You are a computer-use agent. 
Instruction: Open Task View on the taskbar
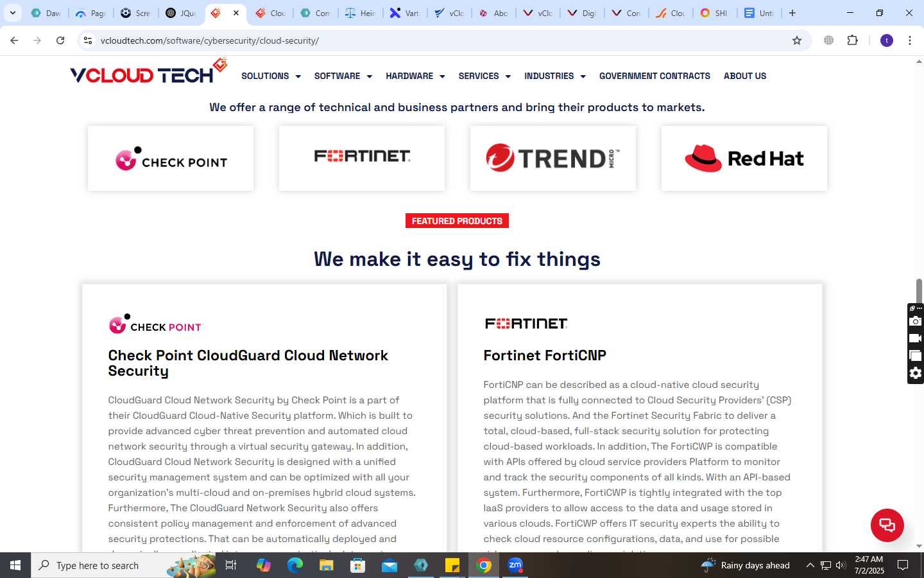(x=231, y=565)
